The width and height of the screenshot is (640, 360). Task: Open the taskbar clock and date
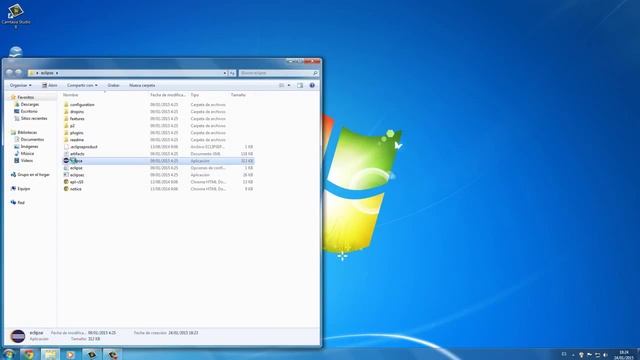[x=624, y=355]
